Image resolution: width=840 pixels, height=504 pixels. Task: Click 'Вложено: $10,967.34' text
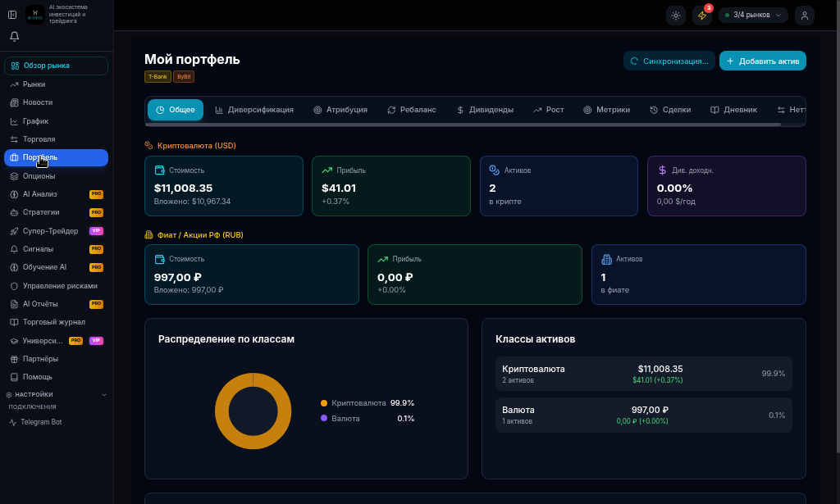pyautogui.click(x=192, y=202)
